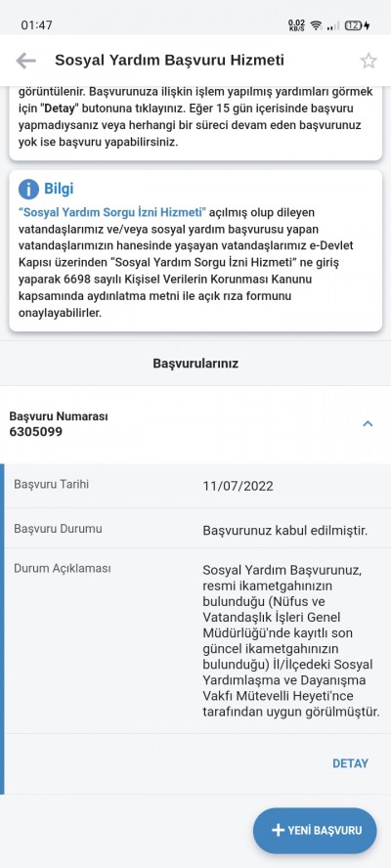Select the Başvuru Durumu status row

(x=197, y=529)
